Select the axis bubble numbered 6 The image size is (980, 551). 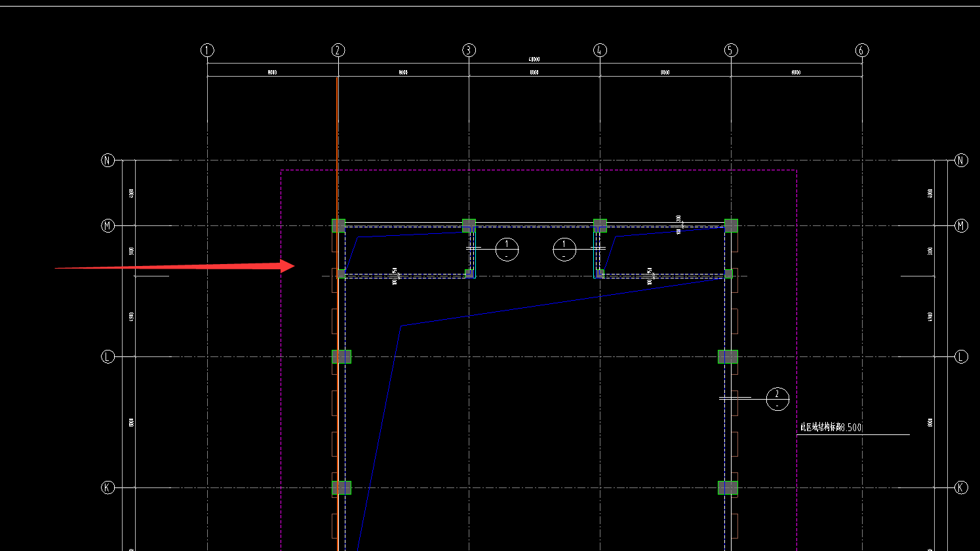[862, 50]
